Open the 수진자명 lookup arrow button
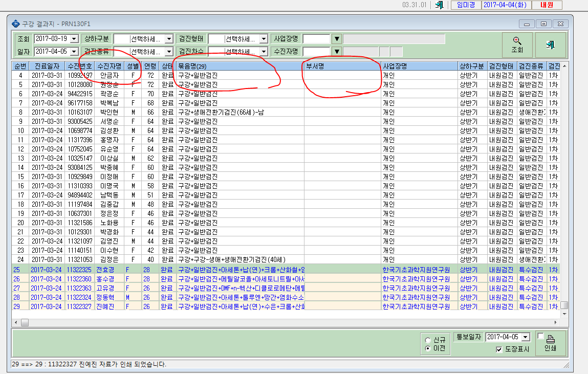Viewport: 588px width, 374px height. [x=337, y=51]
